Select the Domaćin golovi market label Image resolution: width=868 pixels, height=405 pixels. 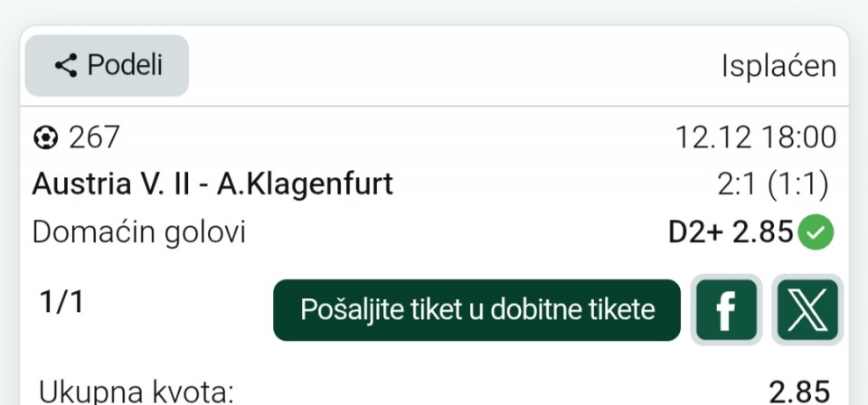click(138, 232)
